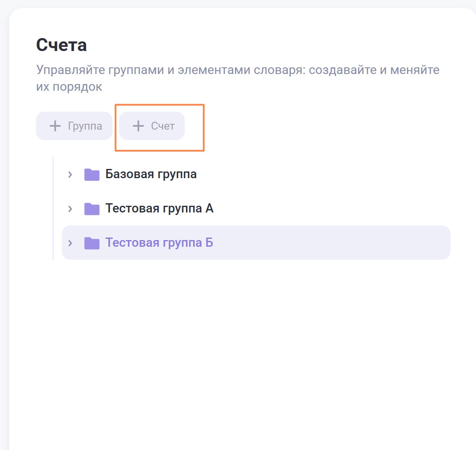Click the purple folder icon of Тестовая группа Б
Screen dimensions: 476x450
(x=92, y=243)
